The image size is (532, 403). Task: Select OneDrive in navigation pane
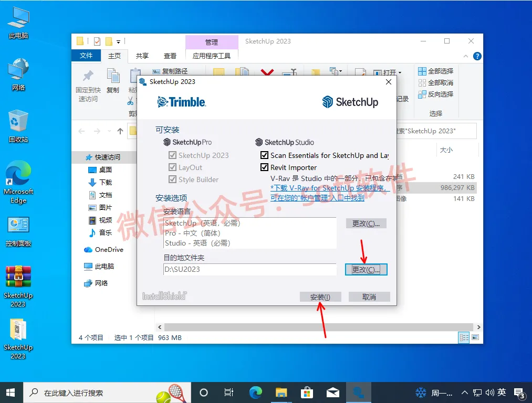[103, 250]
